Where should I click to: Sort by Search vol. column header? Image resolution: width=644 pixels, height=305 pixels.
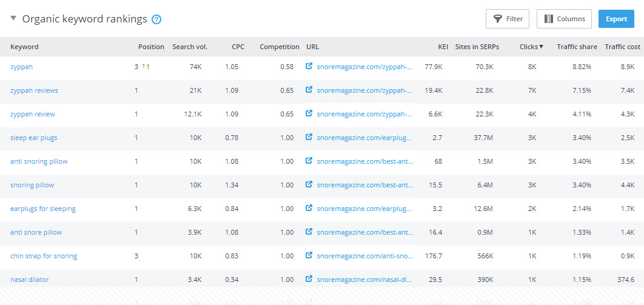[x=190, y=47]
